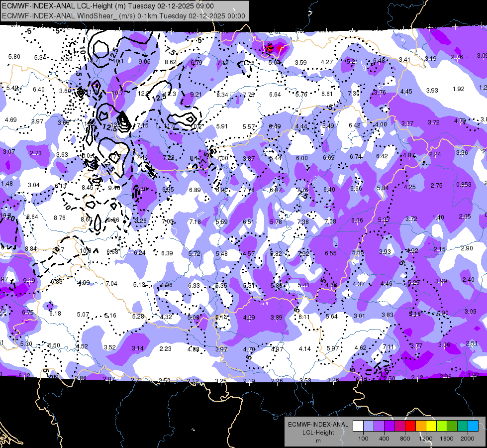Select the shear value '7.18'
The height and width of the screenshot is (448, 487).
195,222
